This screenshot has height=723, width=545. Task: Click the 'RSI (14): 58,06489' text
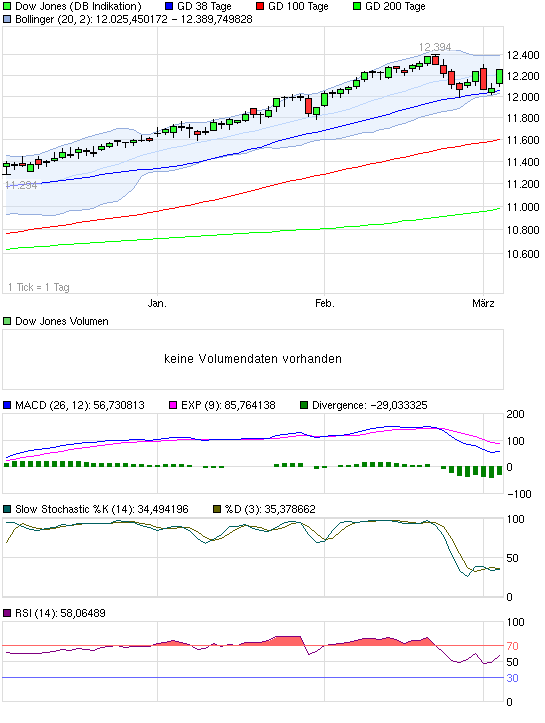60,613
